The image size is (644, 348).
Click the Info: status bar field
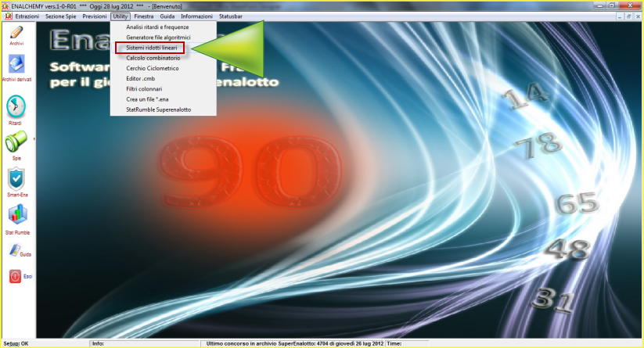[145, 343]
